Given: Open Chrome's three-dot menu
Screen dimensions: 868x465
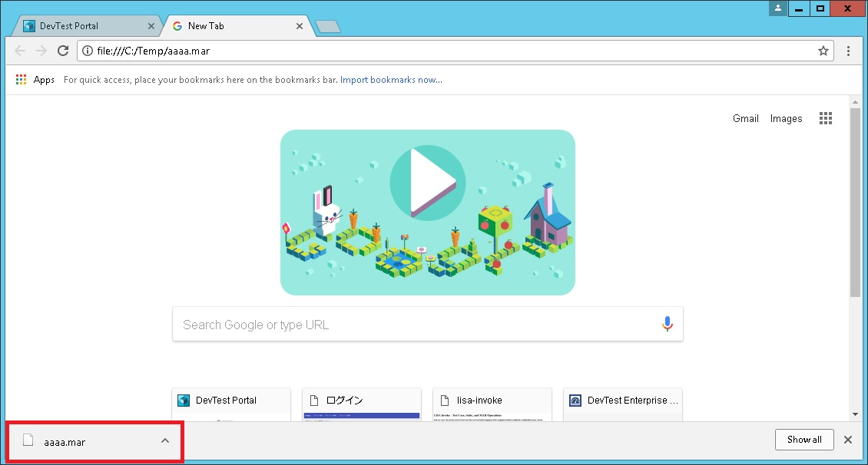Looking at the screenshot, I should (x=847, y=51).
